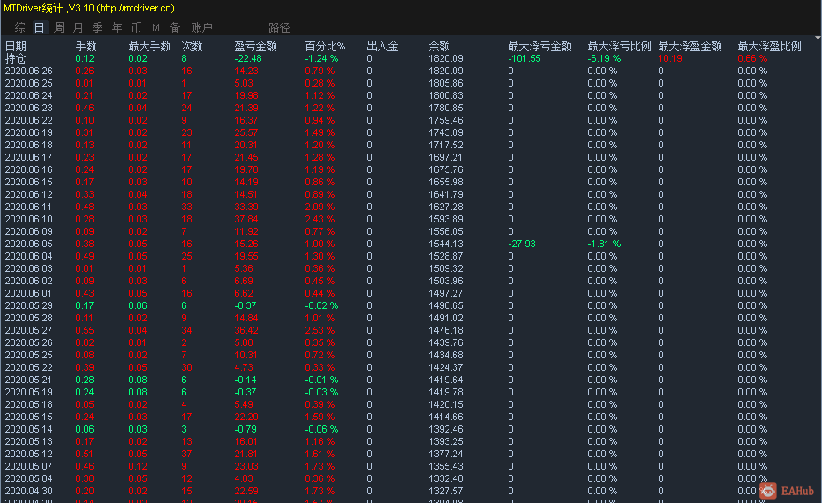The image size is (822, 504).
Task: Open the 周 weekly tab
Action: [59, 27]
